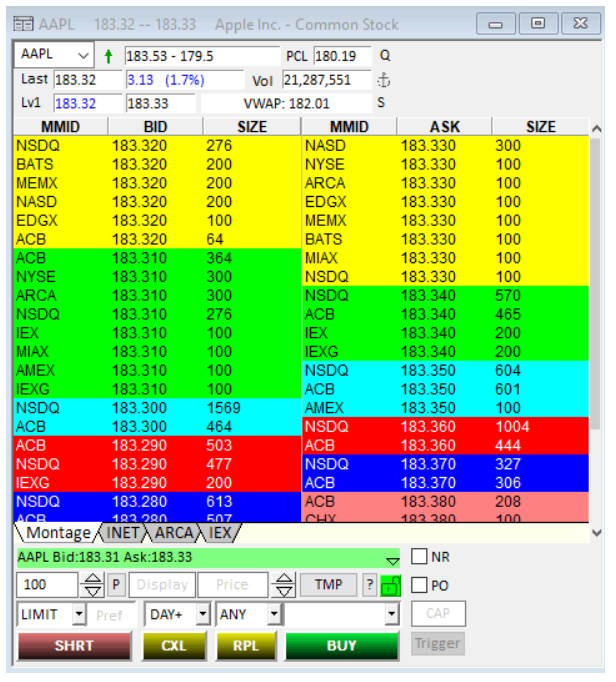The width and height of the screenshot is (616, 682).
Task: Select NSDQ ask row with size 570
Action: coord(445,295)
